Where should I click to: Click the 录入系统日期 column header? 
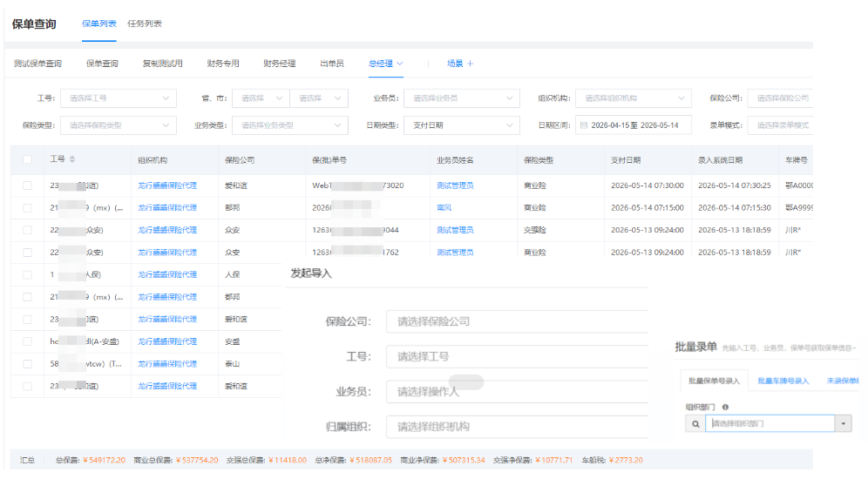click(x=720, y=160)
